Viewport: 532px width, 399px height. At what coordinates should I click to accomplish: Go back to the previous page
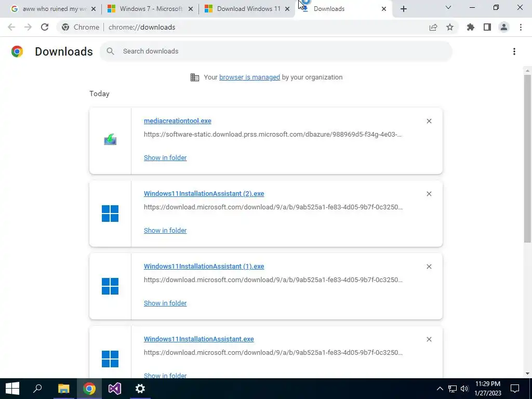coord(11,27)
